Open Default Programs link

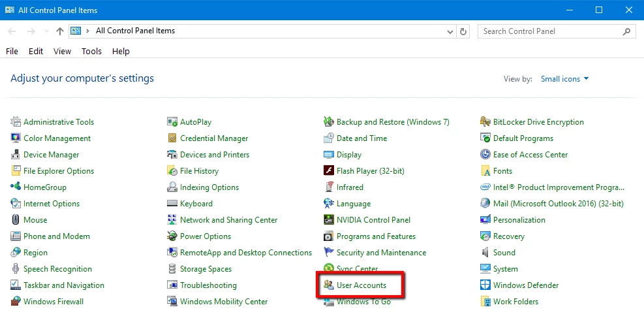pos(523,138)
